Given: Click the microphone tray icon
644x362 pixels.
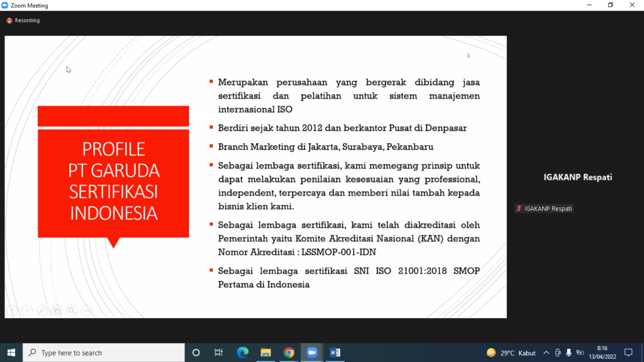Looking at the screenshot, I should pos(569,353).
